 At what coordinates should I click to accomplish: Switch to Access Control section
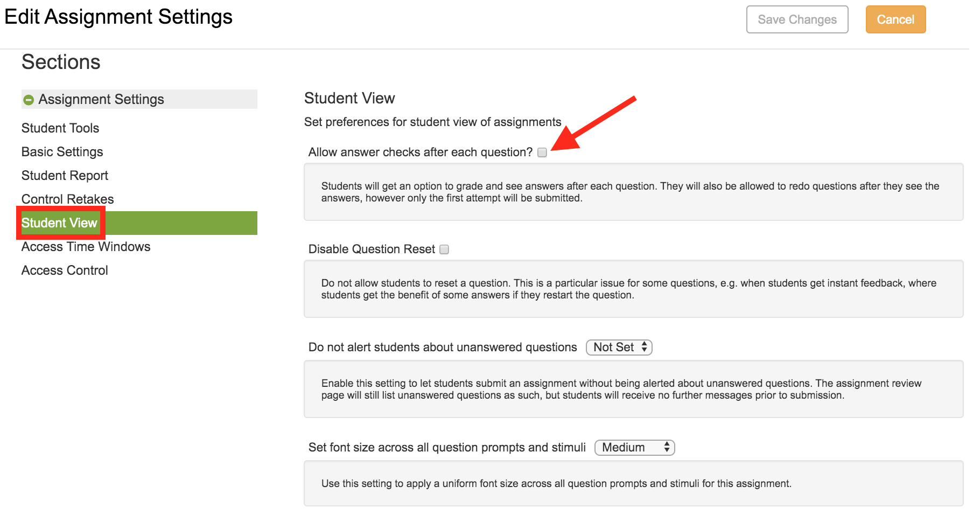pyautogui.click(x=64, y=270)
